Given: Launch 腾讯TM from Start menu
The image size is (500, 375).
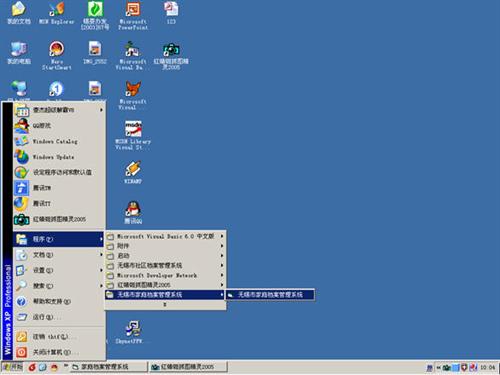Looking at the screenshot, I should (59, 188).
